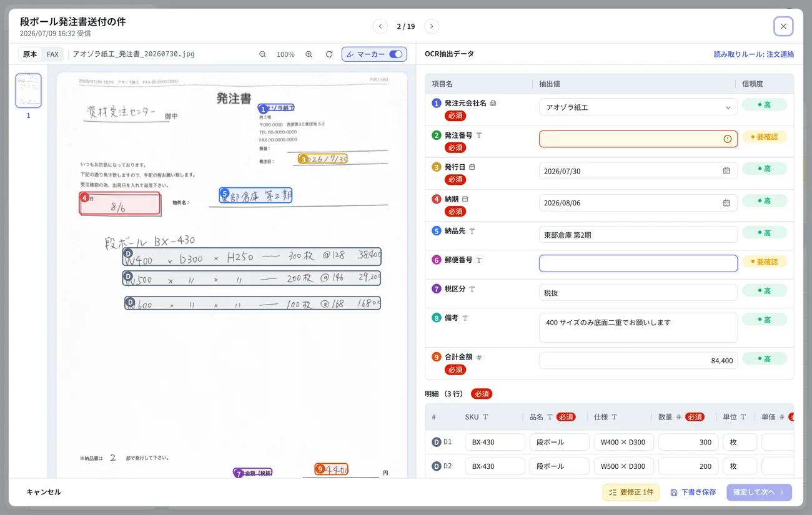Click marker 1 on the fax image
Image resolution: width=812 pixels, height=515 pixels.
point(263,109)
